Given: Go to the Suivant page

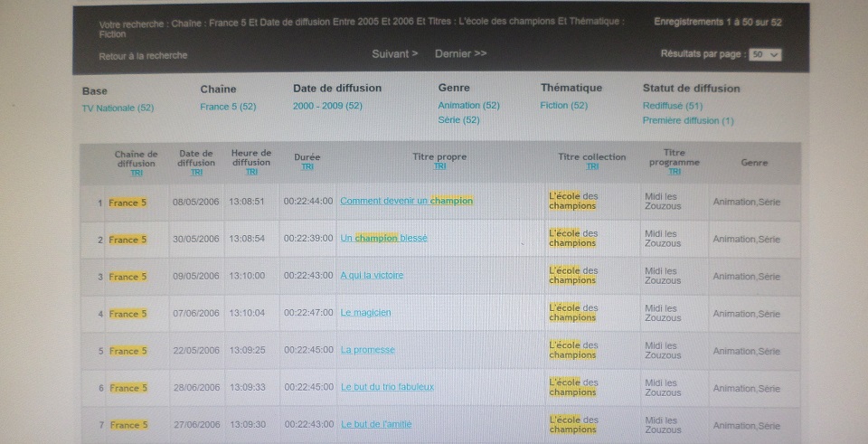Looking at the screenshot, I should (x=395, y=53).
